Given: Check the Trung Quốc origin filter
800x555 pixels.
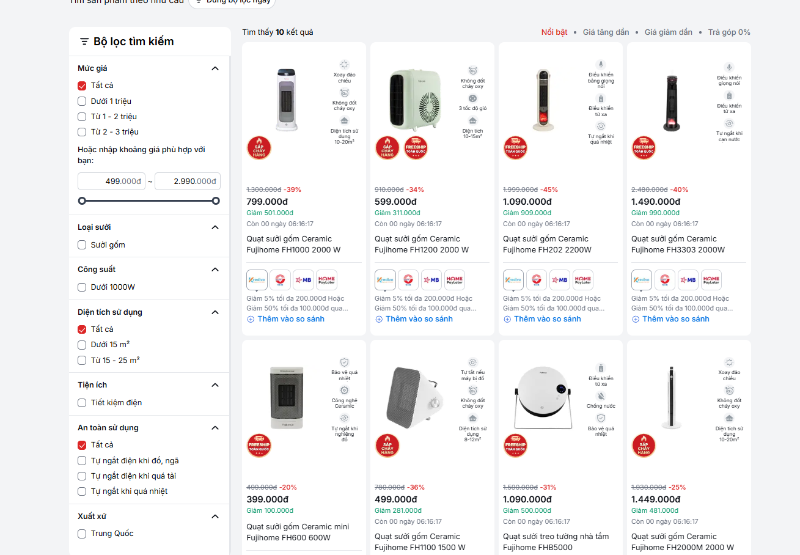Looking at the screenshot, I should point(82,534).
